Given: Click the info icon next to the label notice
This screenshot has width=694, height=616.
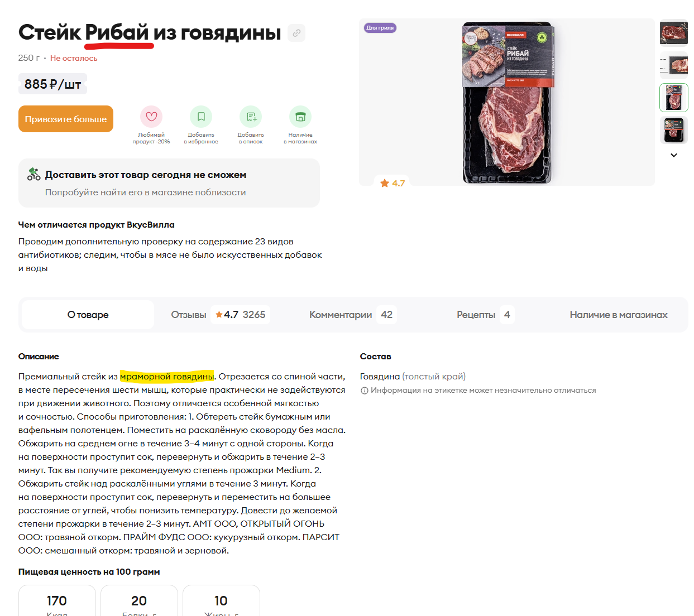Looking at the screenshot, I should click(364, 391).
